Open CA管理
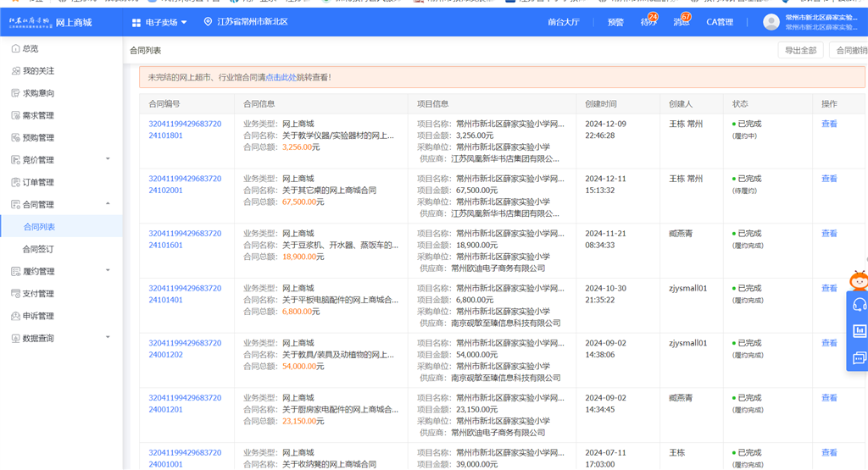Screen dimensions: 868x470 click(720, 22)
